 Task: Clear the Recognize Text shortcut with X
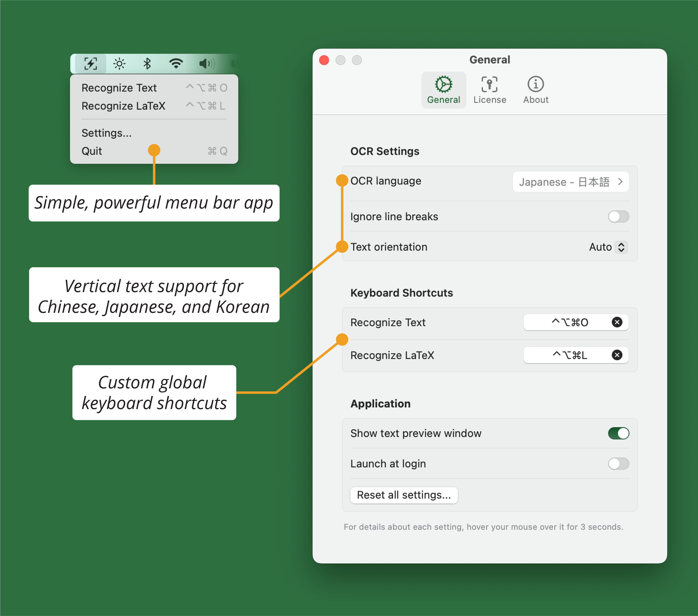617,322
